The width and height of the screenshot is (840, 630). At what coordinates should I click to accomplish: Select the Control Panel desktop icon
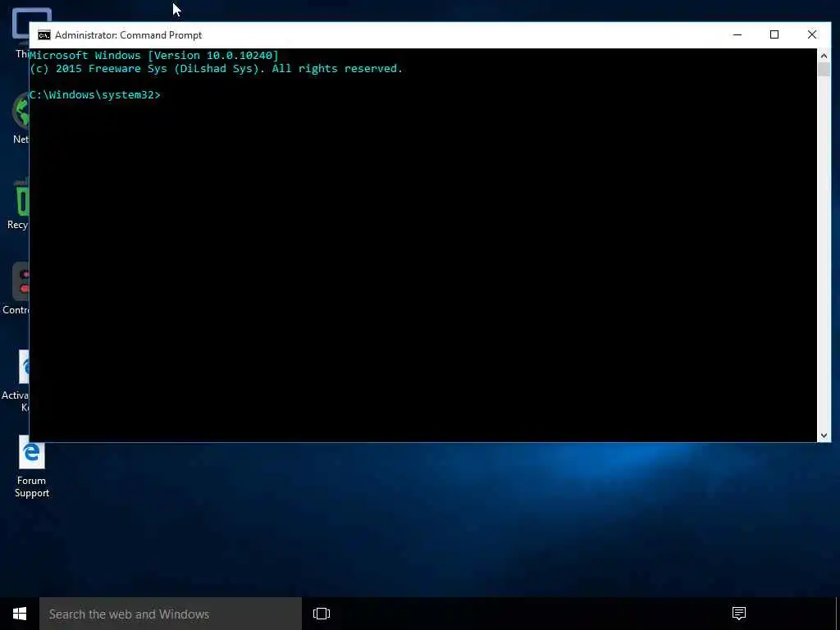click(x=16, y=290)
